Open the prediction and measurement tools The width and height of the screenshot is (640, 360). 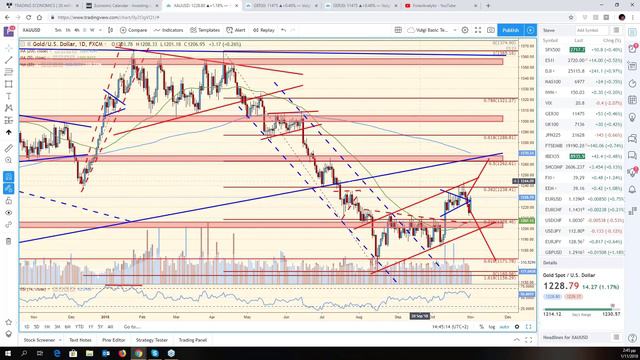pyautogui.click(x=9, y=120)
